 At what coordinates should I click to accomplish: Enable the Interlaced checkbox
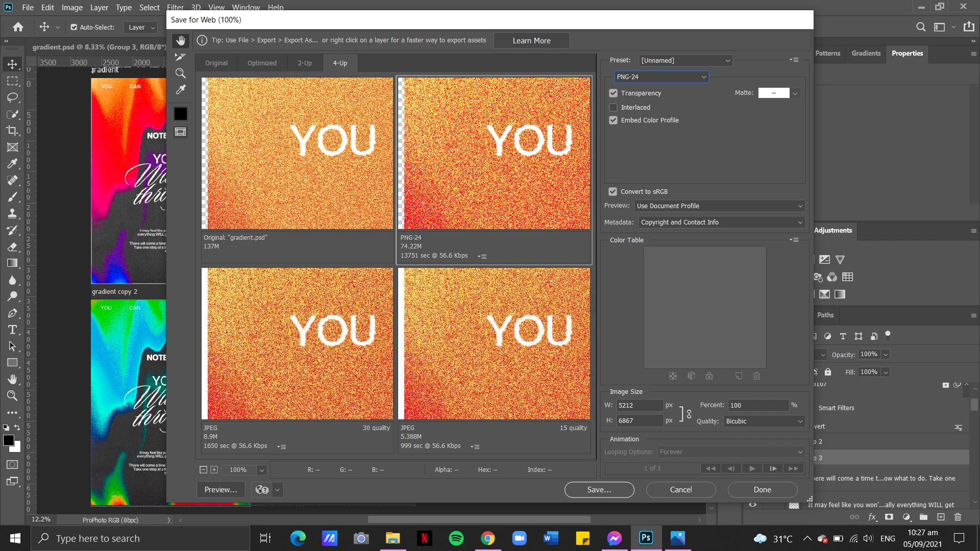pos(614,108)
